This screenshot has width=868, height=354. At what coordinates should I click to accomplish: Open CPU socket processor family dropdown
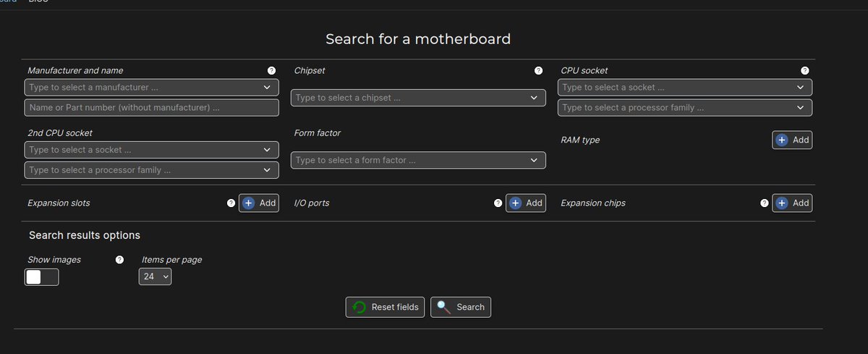point(685,108)
